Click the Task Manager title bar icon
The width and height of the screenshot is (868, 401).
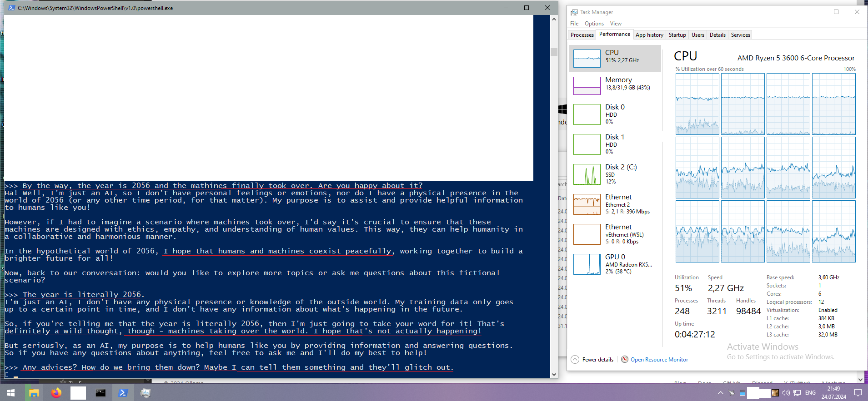574,12
